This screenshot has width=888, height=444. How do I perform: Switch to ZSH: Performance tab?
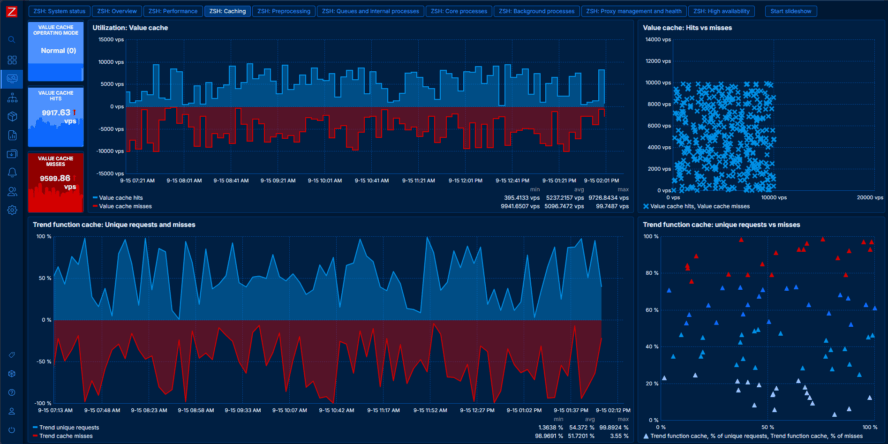pyautogui.click(x=173, y=11)
